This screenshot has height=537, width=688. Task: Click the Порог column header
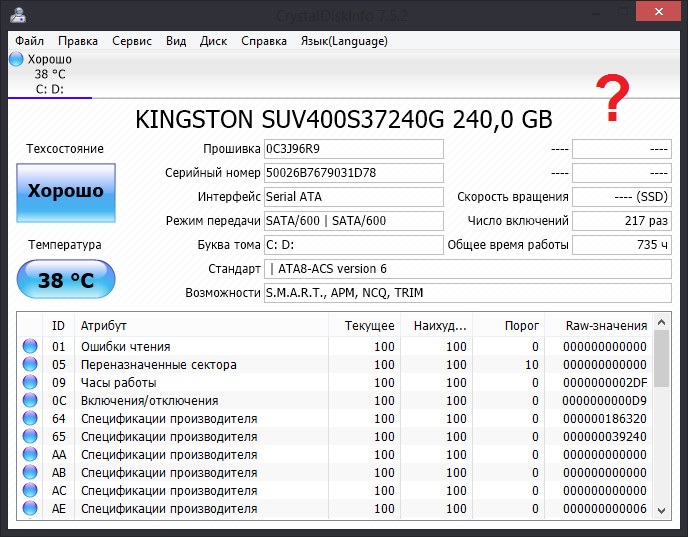[x=509, y=326]
